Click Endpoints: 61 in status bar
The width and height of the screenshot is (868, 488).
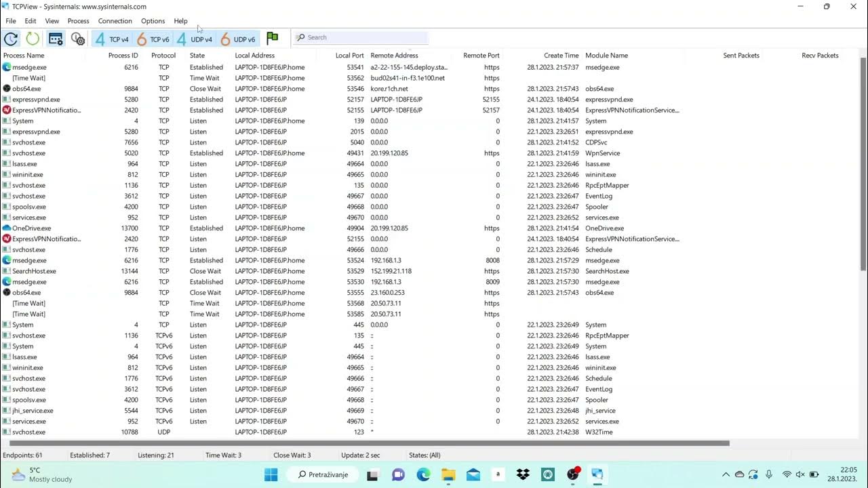point(22,455)
